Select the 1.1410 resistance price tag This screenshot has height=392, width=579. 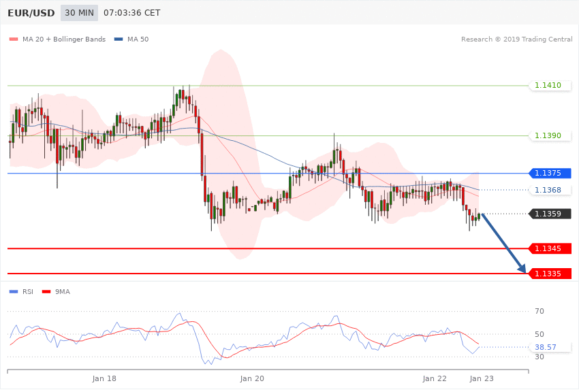point(550,86)
